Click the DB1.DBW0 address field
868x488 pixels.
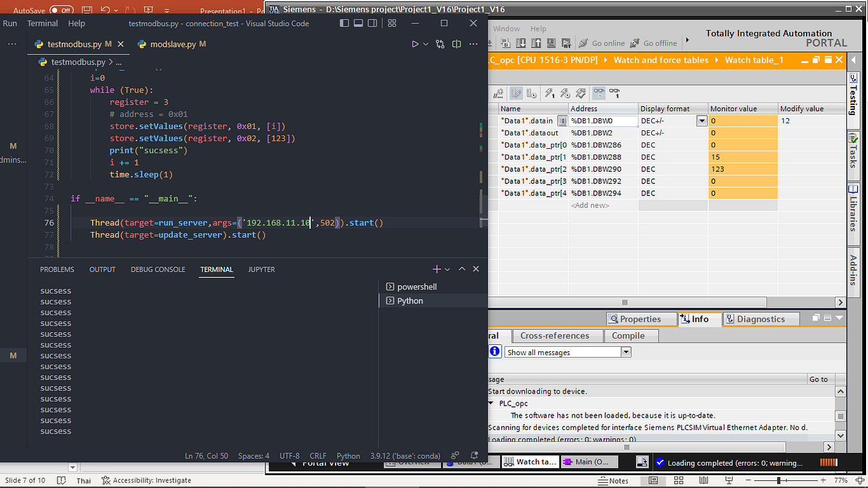tap(603, 121)
